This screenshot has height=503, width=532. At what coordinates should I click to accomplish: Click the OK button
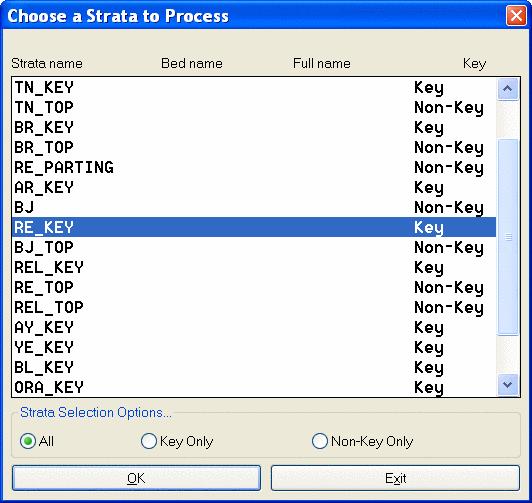pos(136,478)
